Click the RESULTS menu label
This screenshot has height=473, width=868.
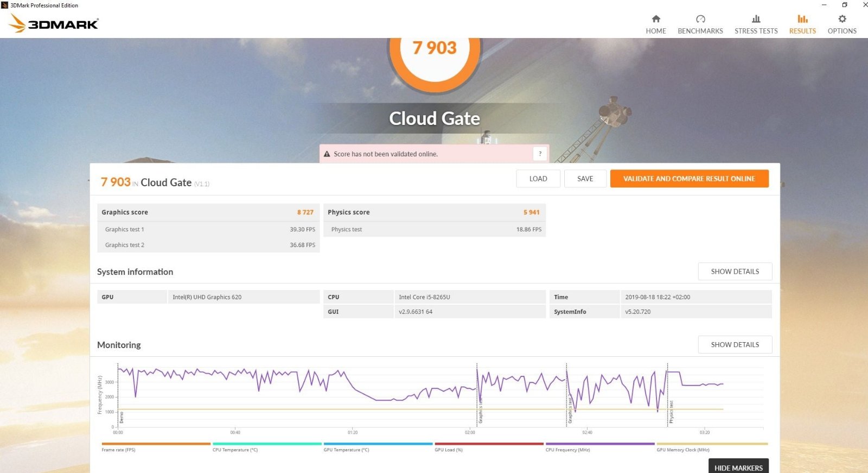coord(802,31)
